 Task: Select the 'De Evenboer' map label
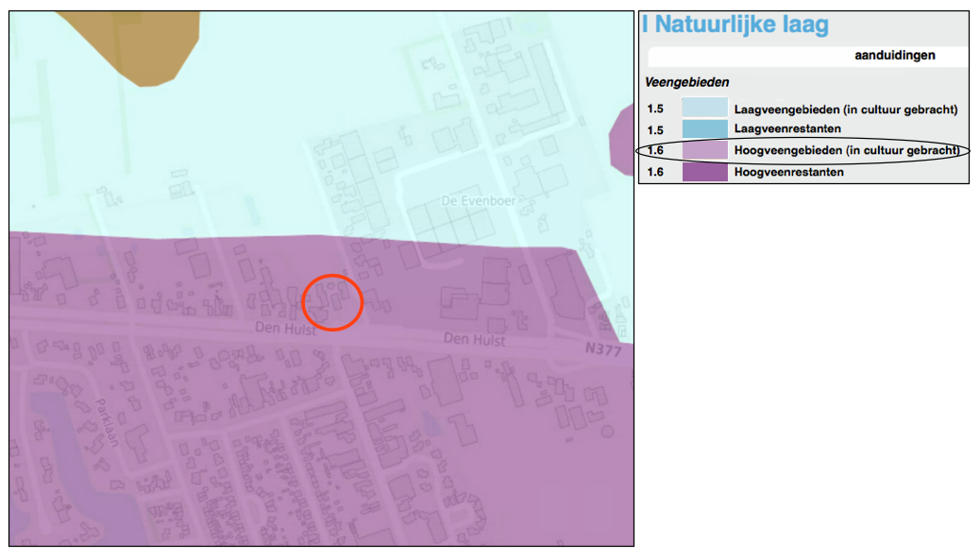(468, 201)
